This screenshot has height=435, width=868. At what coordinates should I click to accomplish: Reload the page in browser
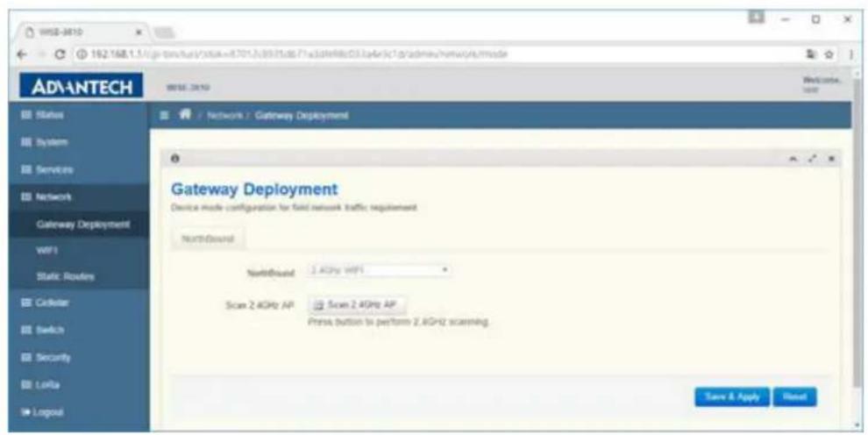coord(60,54)
